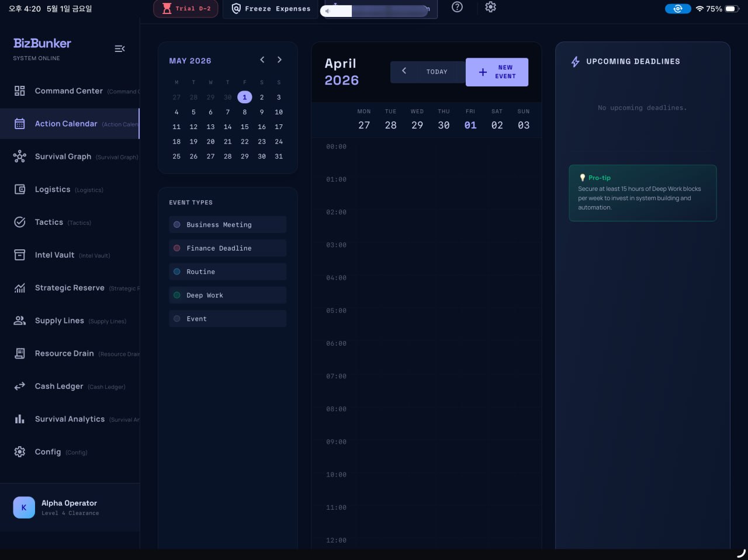Collapse the sidebar with the menu icon

pos(120,48)
